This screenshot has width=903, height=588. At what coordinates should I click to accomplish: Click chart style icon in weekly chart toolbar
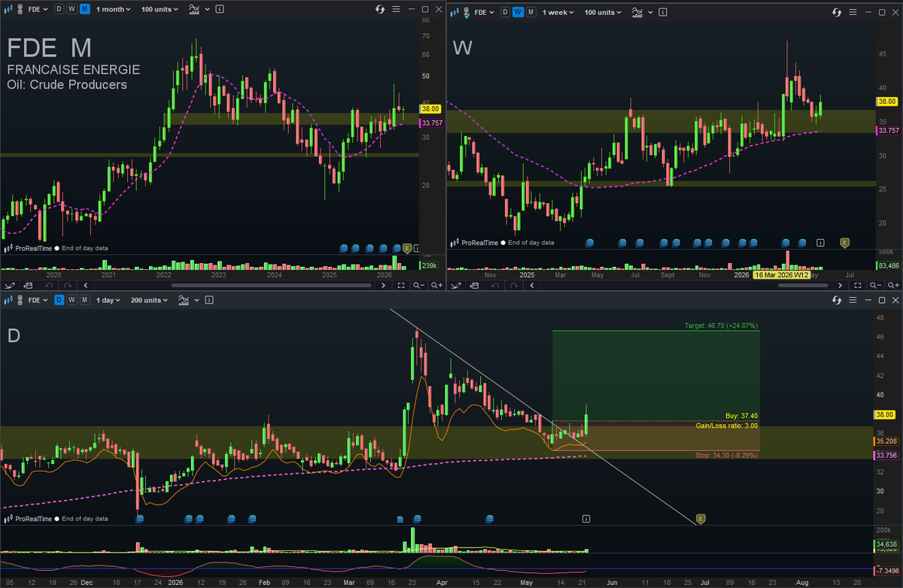point(455,12)
